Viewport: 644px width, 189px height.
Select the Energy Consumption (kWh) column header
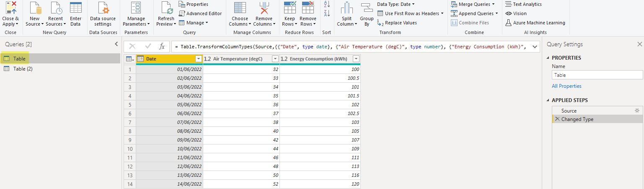pos(318,59)
